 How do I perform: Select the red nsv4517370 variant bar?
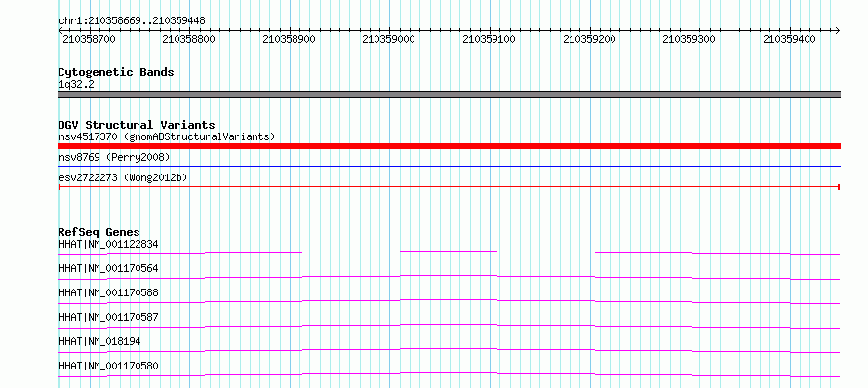[x=449, y=146]
